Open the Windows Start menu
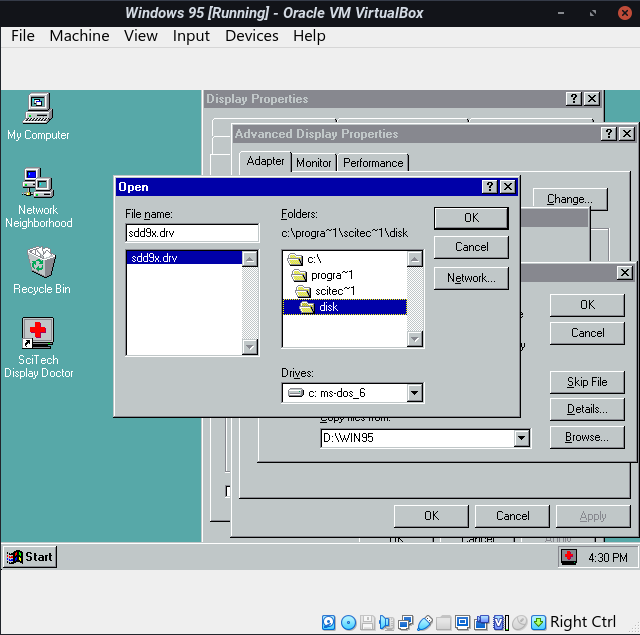 tap(31, 557)
